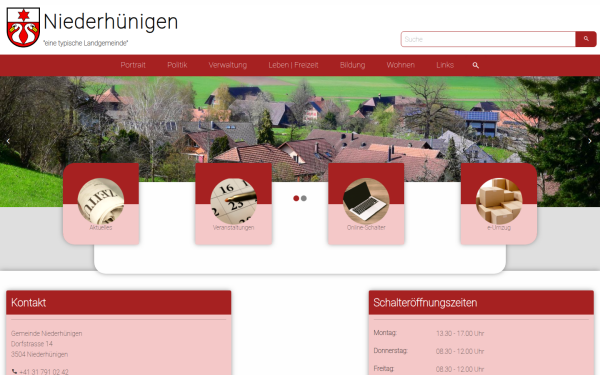
Task: Click the text Gemeinde Niederhünigen
Action: pyautogui.click(x=47, y=333)
